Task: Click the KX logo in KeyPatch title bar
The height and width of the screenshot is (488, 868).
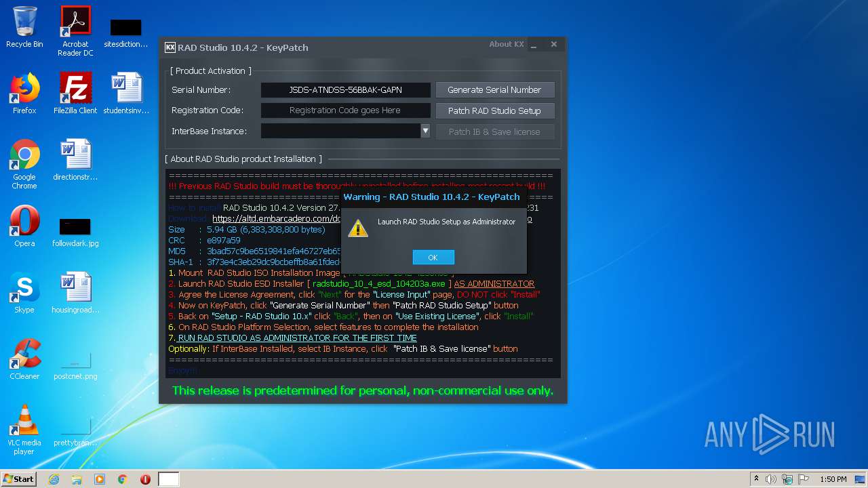Action: click(170, 47)
